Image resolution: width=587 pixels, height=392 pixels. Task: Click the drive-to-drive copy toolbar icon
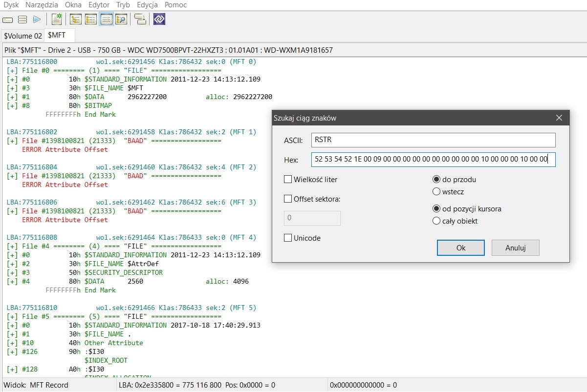click(x=140, y=19)
